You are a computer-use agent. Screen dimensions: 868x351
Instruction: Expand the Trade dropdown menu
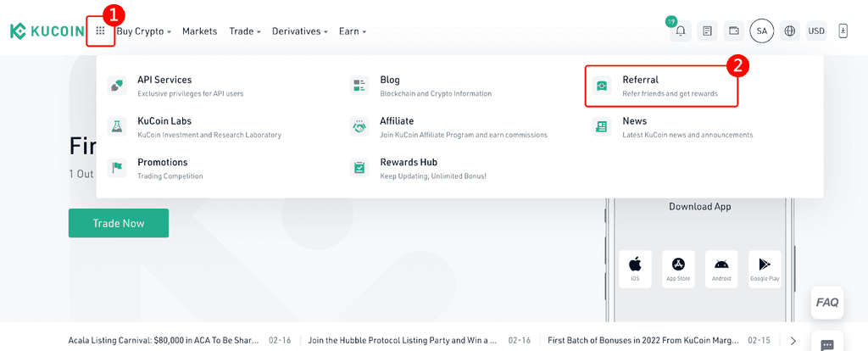(x=245, y=31)
